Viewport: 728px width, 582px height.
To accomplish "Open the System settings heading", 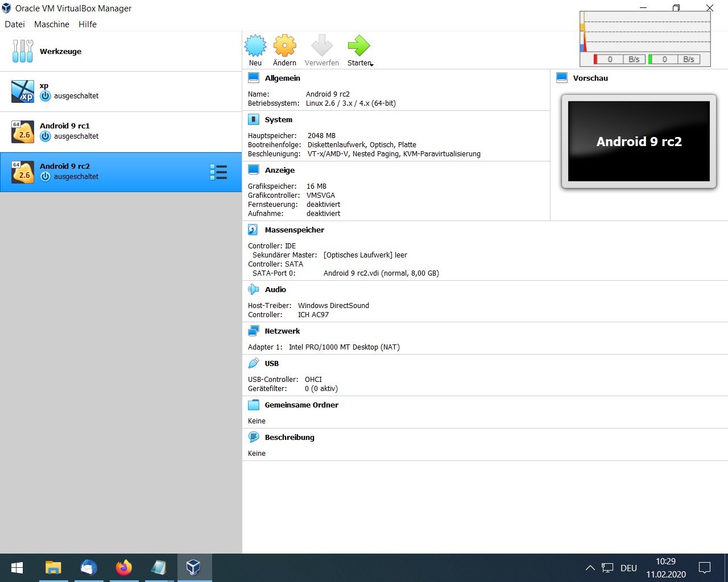I will click(x=279, y=119).
